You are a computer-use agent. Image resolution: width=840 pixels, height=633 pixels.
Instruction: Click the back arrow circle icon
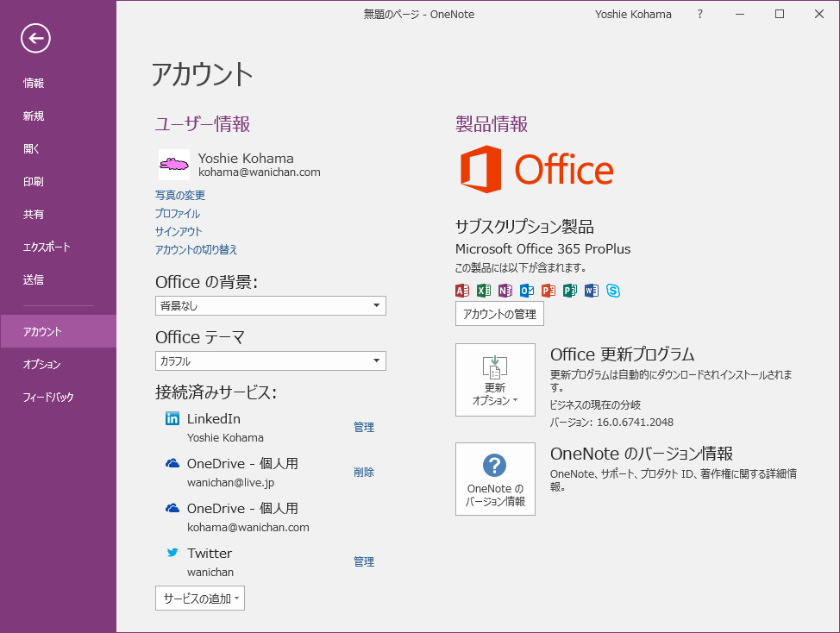pos(36,38)
